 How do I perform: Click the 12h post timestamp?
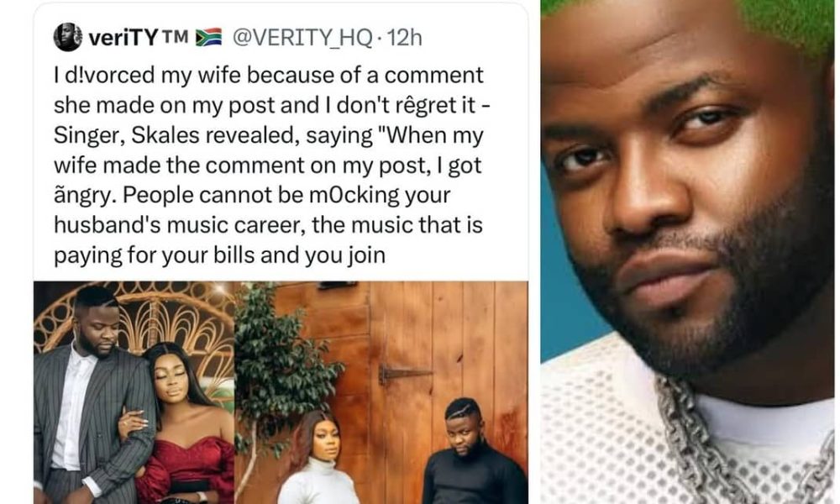[405, 38]
